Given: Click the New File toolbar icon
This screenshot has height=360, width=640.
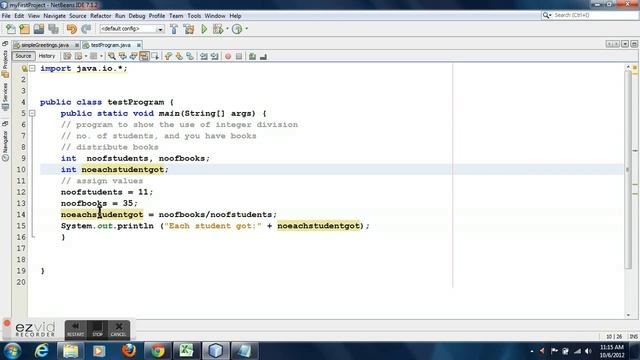Looking at the screenshot, I should pos(11,29).
